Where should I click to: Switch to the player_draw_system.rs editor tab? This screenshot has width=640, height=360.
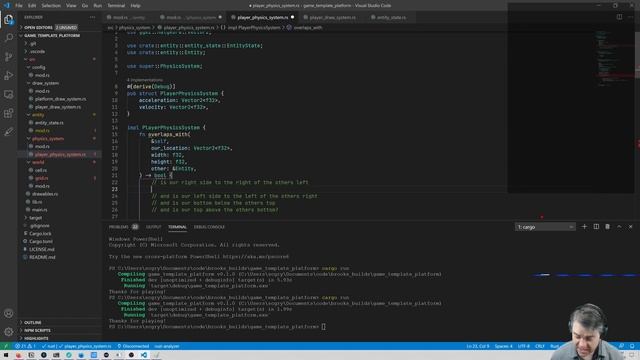coord(332,18)
